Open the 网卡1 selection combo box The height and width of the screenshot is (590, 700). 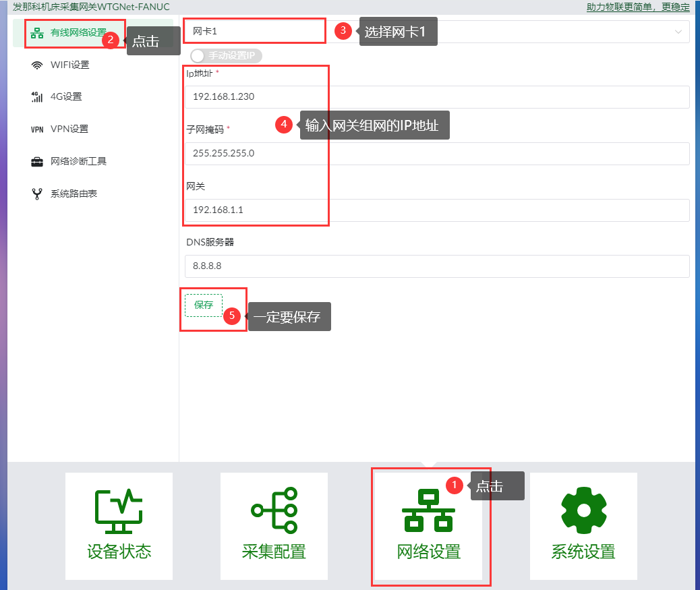437,31
